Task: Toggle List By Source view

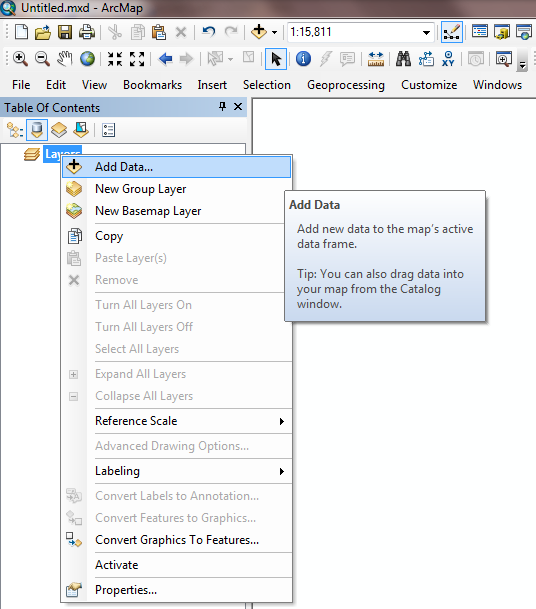Action: click(37, 130)
